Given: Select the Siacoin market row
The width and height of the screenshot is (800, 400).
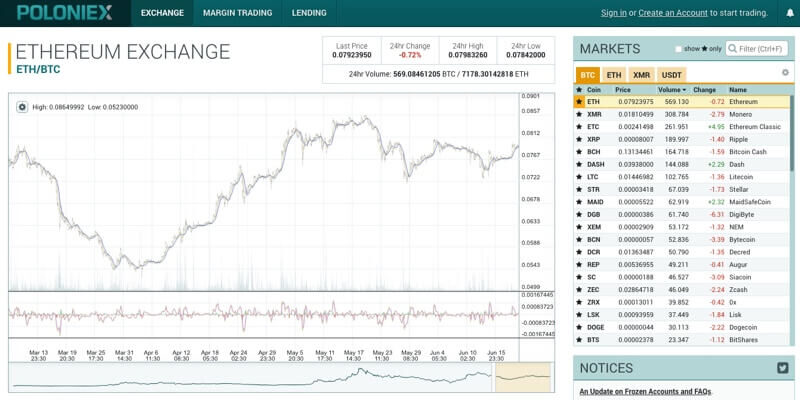Looking at the screenshot, I should pos(683,277).
